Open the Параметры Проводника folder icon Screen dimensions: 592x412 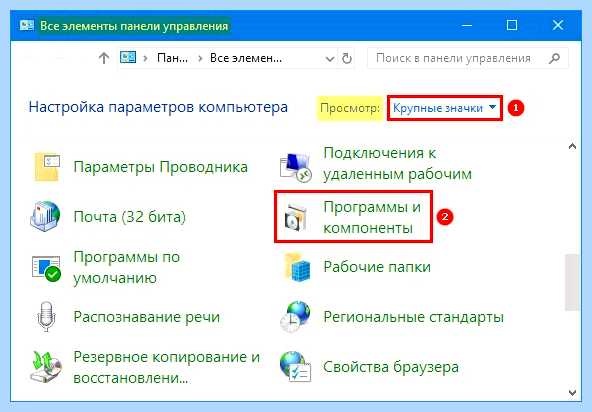(47, 167)
